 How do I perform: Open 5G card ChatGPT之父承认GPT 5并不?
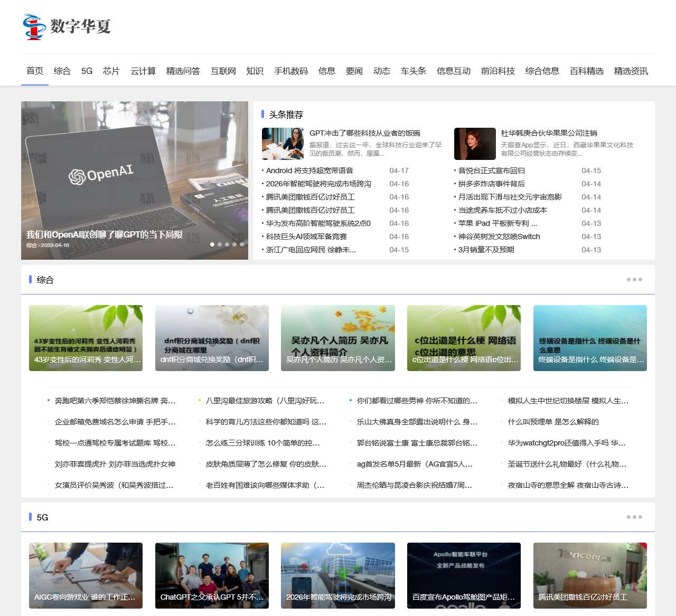(212, 575)
